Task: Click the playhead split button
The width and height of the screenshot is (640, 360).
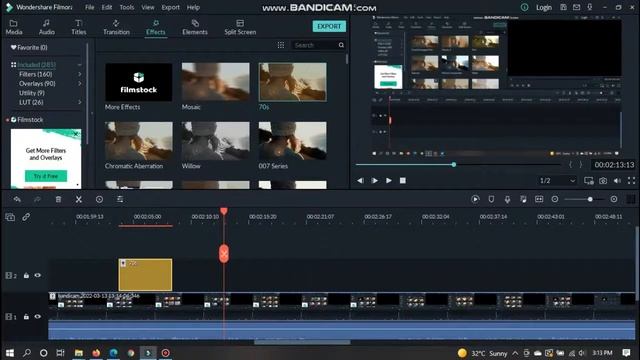Action: [224, 254]
